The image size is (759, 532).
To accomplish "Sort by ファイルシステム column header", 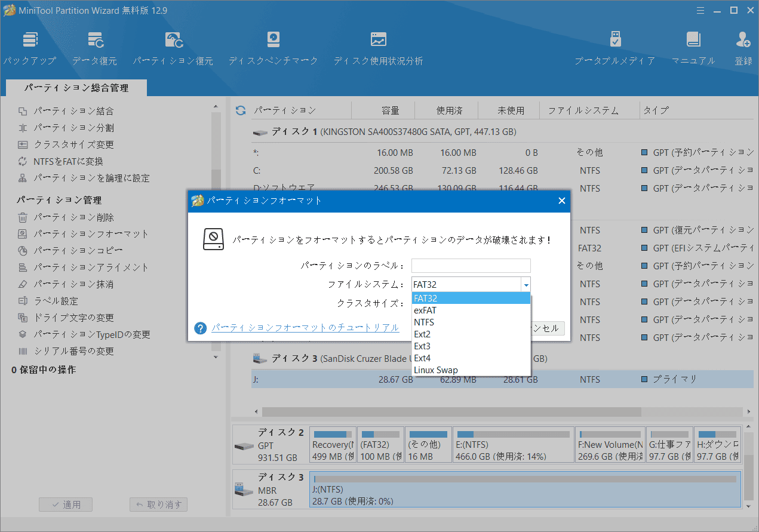I will 583,110.
